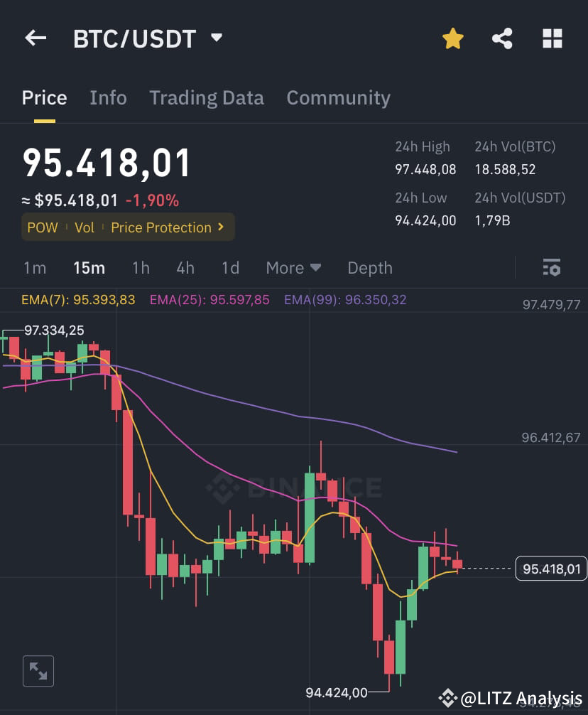Tap the POW tag badge
Image resolution: width=588 pixels, height=715 pixels.
[42, 227]
